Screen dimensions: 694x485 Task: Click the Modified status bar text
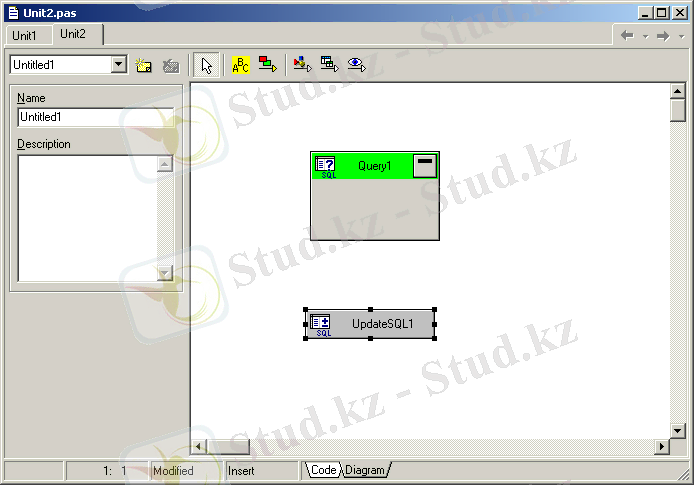tap(173, 471)
